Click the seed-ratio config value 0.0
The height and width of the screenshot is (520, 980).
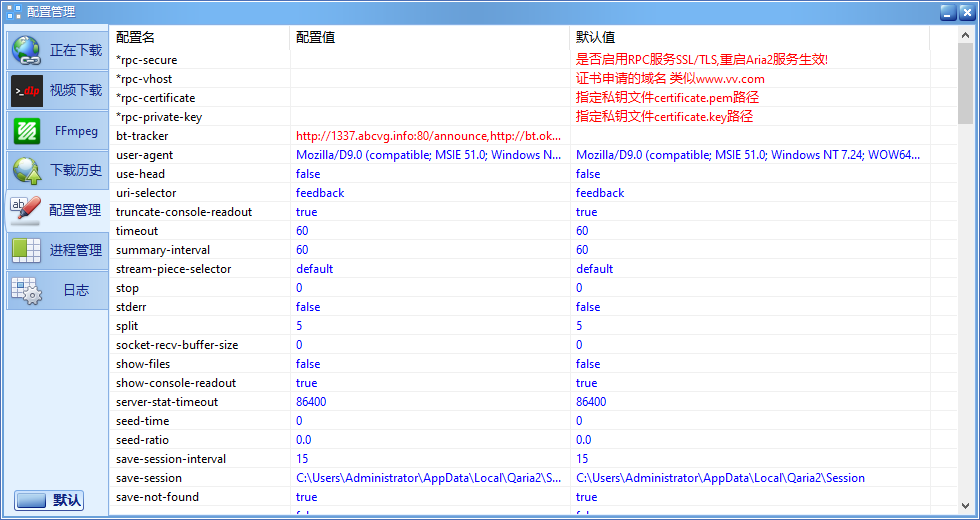304,440
